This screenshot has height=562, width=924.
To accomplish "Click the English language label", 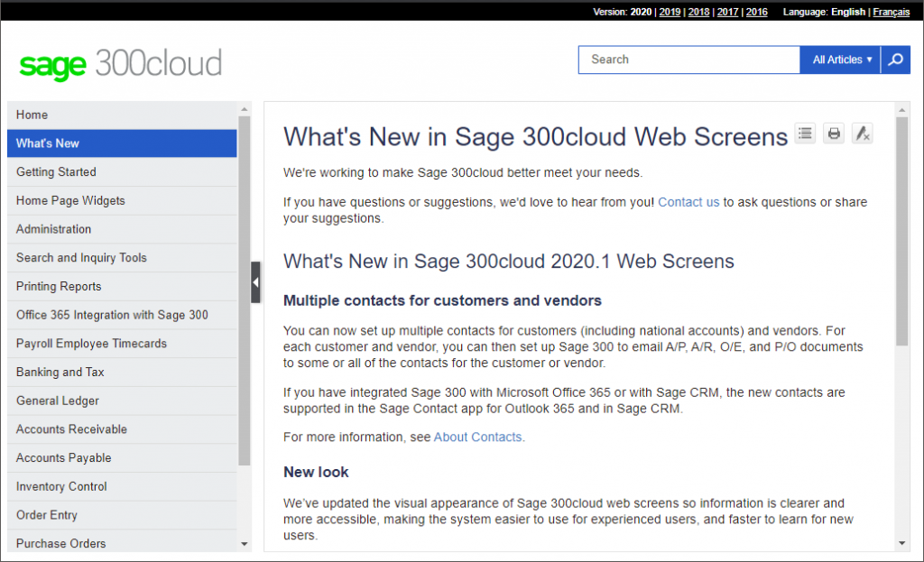I will click(x=848, y=12).
